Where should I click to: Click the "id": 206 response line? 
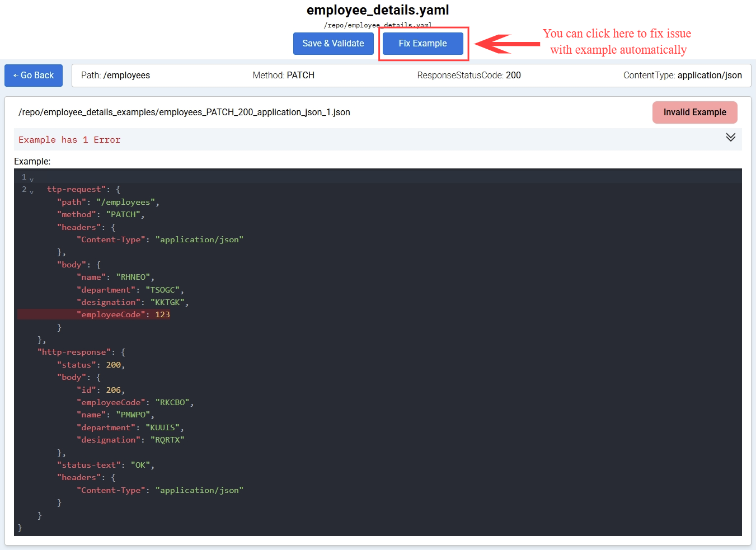coord(101,390)
